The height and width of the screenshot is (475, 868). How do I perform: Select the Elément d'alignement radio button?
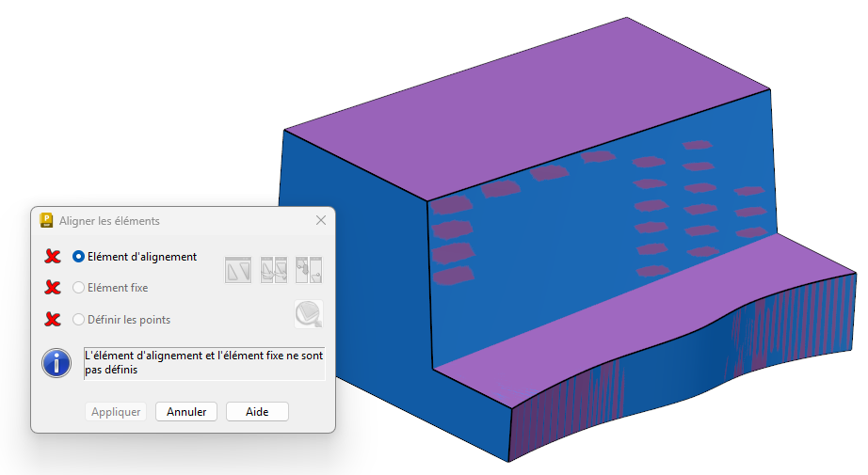(79, 256)
